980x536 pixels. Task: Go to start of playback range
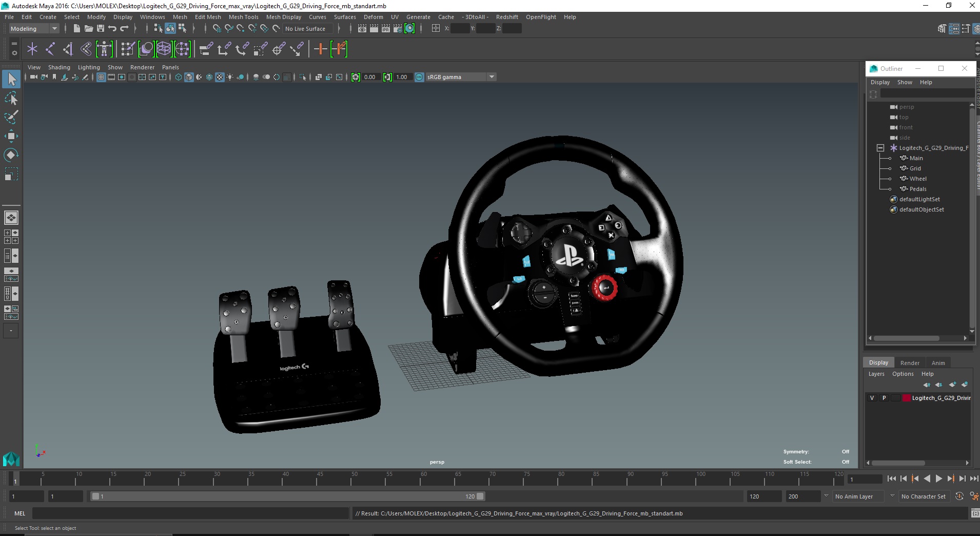[x=892, y=478]
